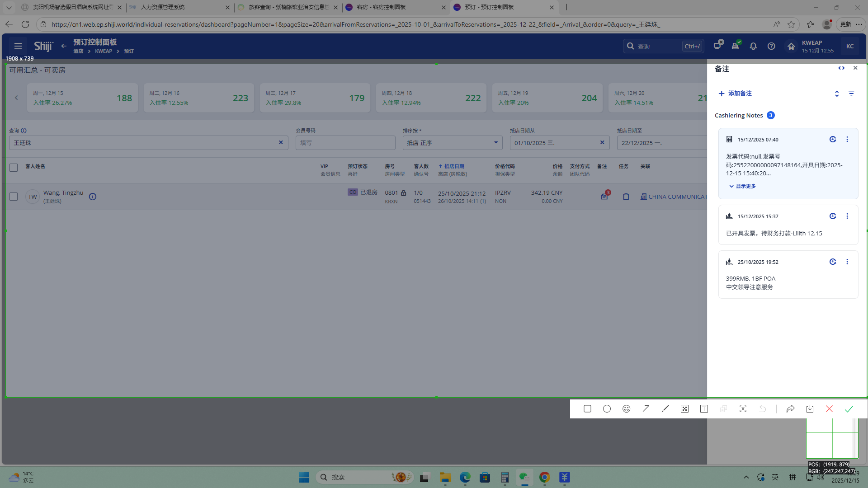The height and width of the screenshot is (488, 868).
Task: Open the notification bell in header
Action: [753, 46]
